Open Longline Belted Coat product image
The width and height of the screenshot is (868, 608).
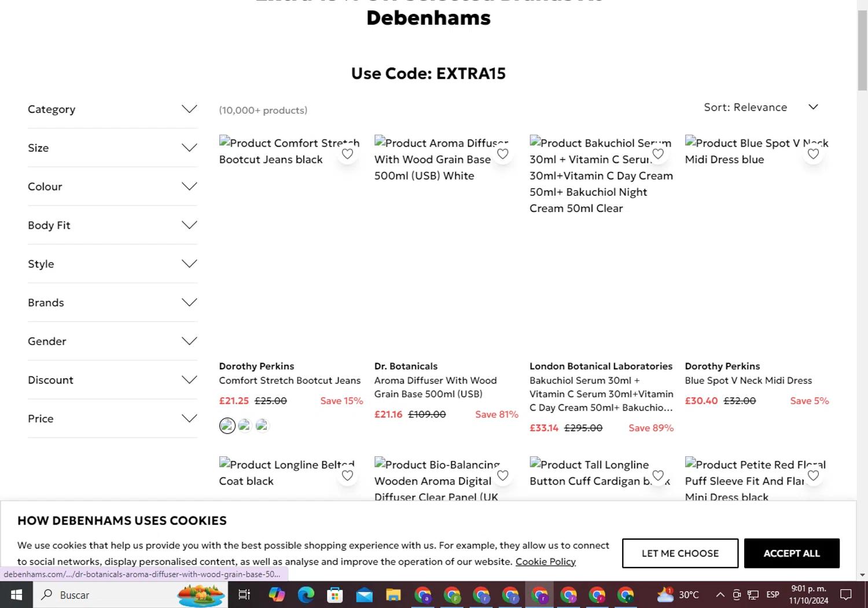[x=291, y=479]
